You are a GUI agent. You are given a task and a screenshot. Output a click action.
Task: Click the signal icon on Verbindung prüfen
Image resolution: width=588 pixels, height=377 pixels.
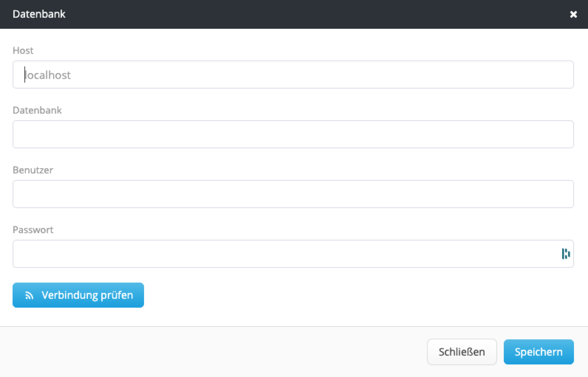pos(29,295)
